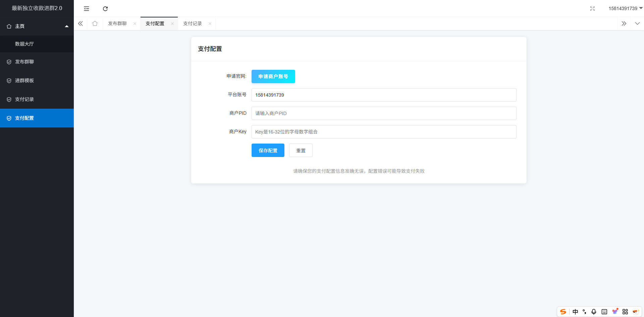
Task: Click the microphone icon in the system tray
Action: [x=594, y=312]
